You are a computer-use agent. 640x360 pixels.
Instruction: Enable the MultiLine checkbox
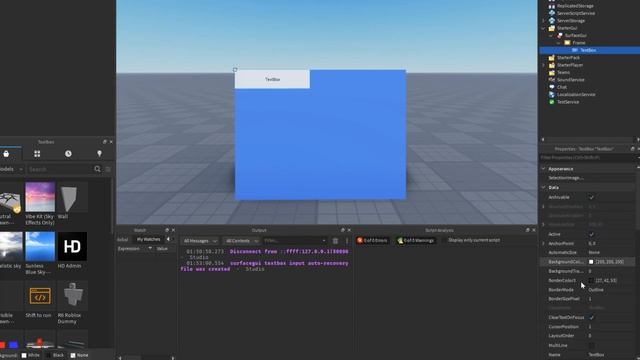[x=591, y=345]
